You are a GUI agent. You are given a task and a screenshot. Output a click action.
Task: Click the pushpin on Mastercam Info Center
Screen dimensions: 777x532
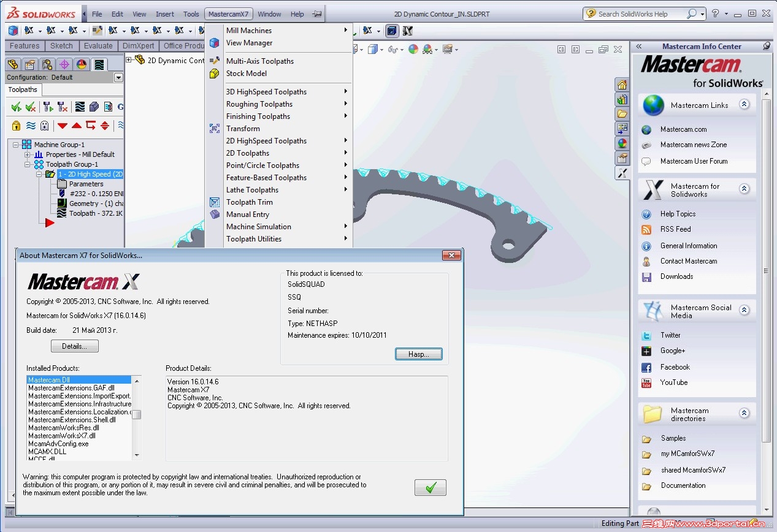click(x=766, y=47)
